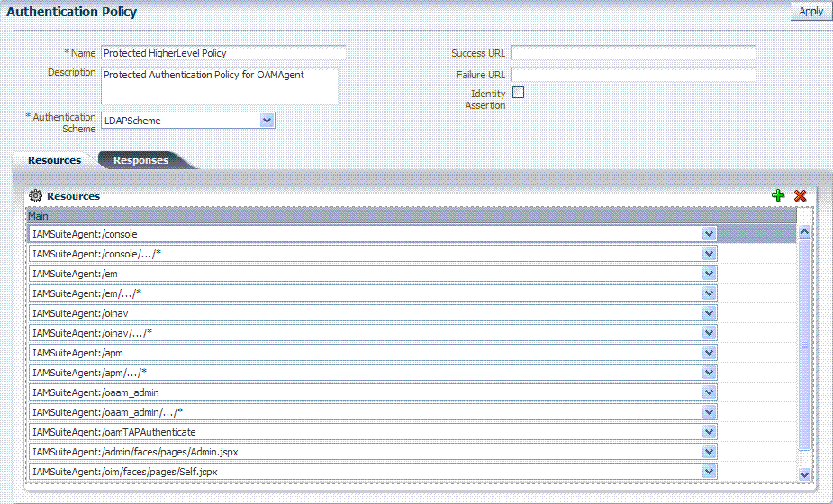Open dropdown arrow for IAMSuiteAgent:/oaam_admin/.../* row
833x504 pixels.
tap(709, 412)
